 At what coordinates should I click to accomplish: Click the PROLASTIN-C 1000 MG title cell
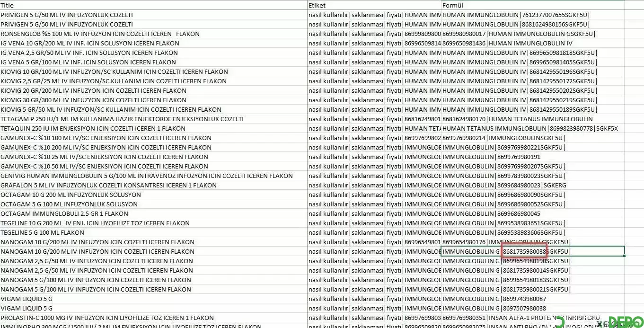click(x=153, y=318)
